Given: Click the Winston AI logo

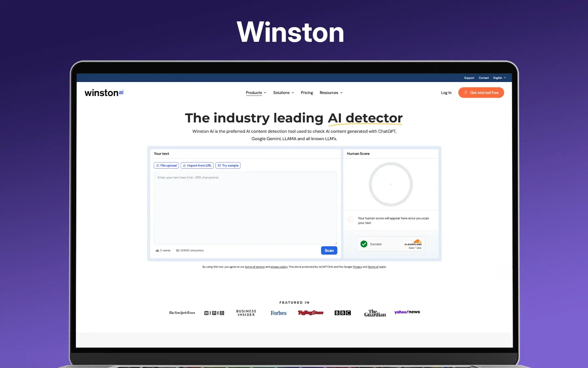Looking at the screenshot, I should [104, 93].
